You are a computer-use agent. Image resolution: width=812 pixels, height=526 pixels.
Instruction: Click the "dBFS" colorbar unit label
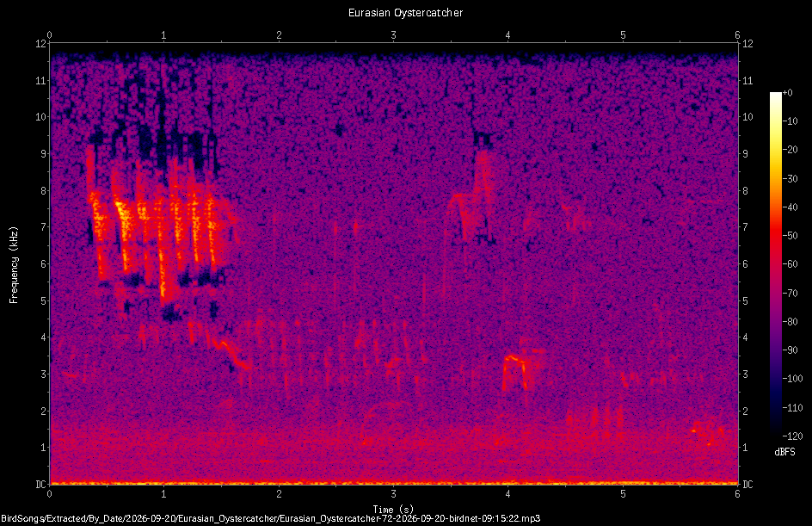click(x=784, y=452)
